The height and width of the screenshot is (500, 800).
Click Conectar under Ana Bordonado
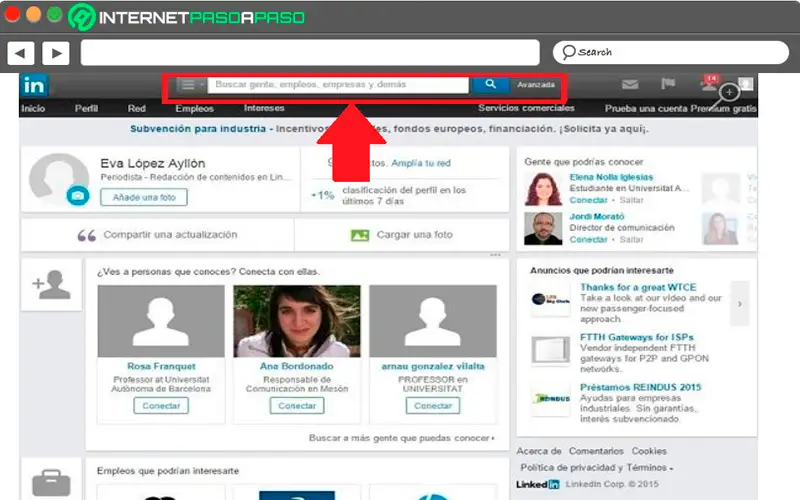point(297,406)
